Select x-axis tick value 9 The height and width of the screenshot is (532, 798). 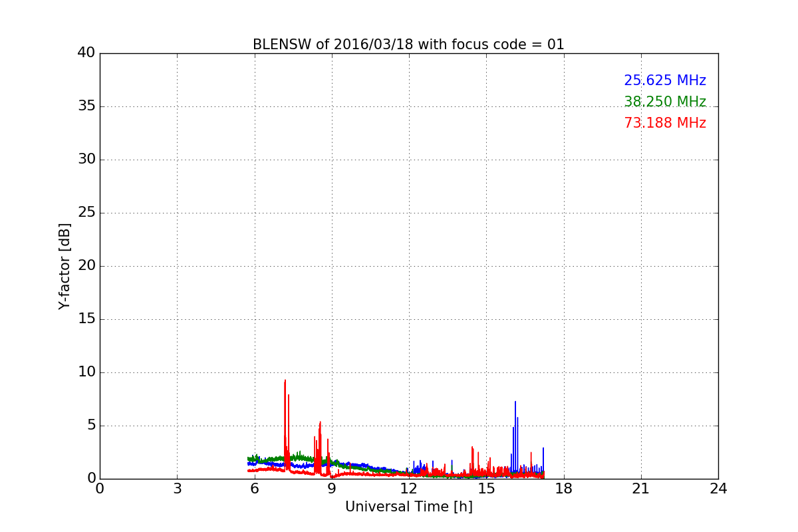point(332,489)
